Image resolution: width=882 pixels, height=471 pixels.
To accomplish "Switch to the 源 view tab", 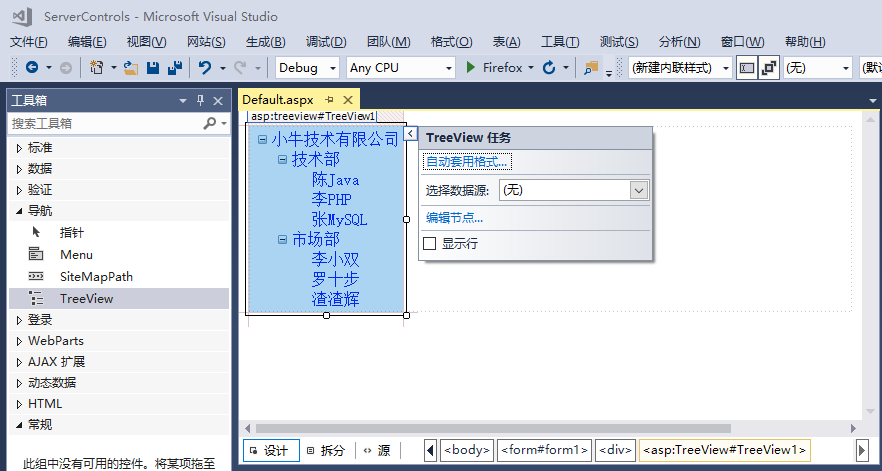I will tap(376, 450).
